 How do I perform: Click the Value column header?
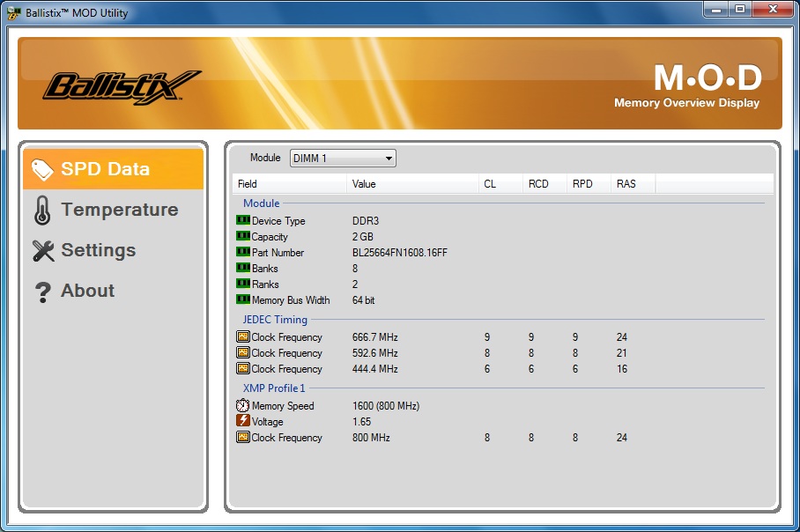tap(412, 184)
